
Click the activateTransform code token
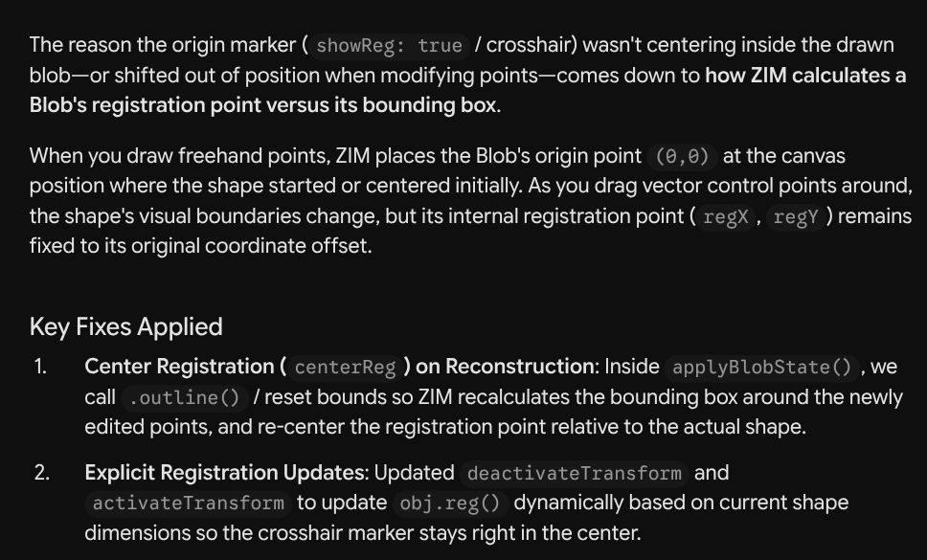pos(188,504)
